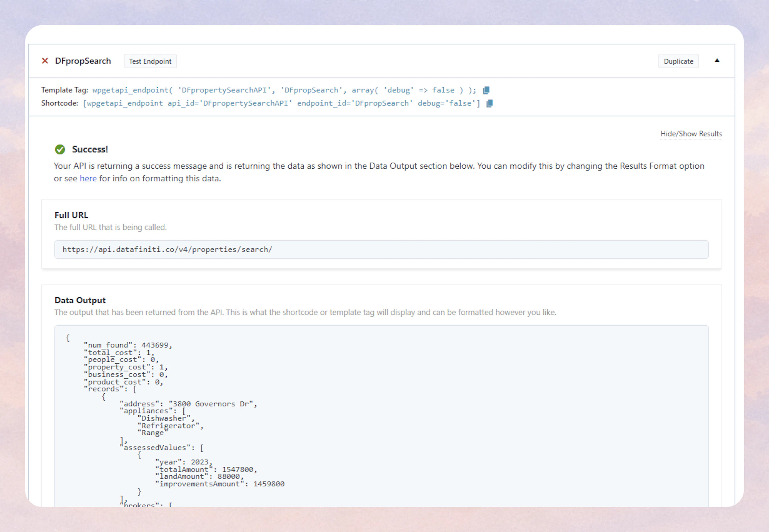
Task: Click the DFpropSearch endpoint title
Action: pos(83,61)
